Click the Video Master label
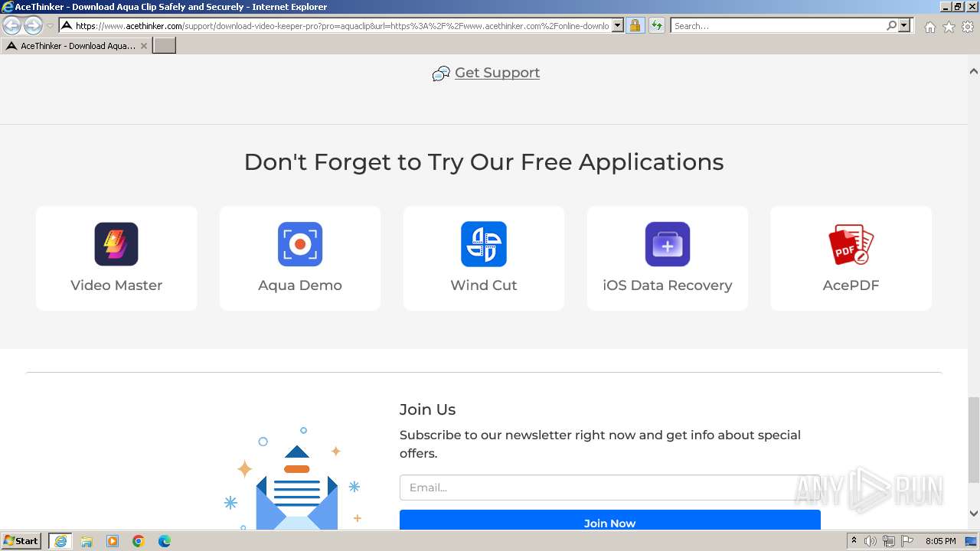 tap(116, 285)
